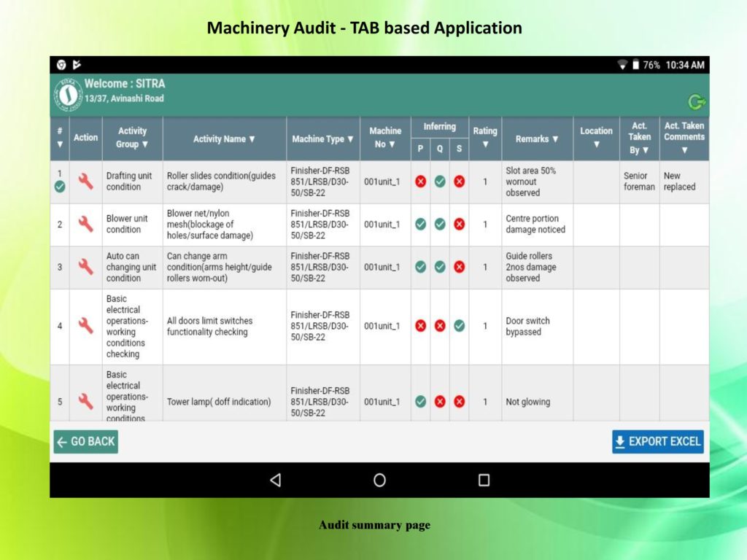Tap the battery status icon
Viewport: 747px width, 560px height.
(x=635, y=65)
